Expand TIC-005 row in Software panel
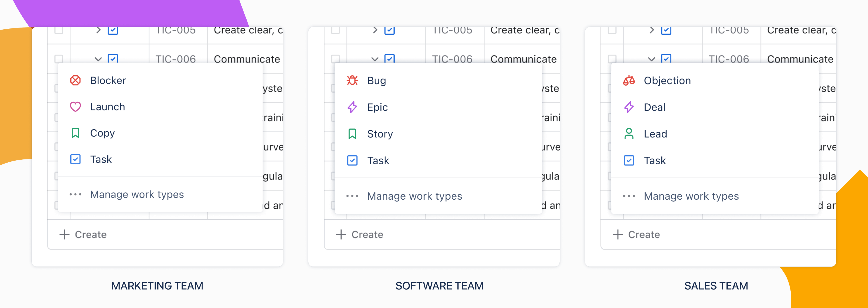Screen dimensions: 868x308 (375, 30)
